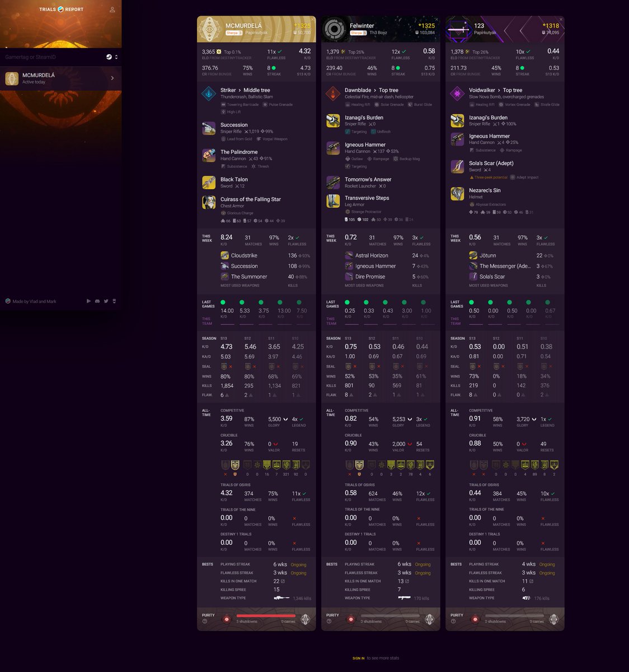This screenshot has height=672, width=629.
Task: Click Felwinter's 2,000 Valor value
Action: (399, 444)
